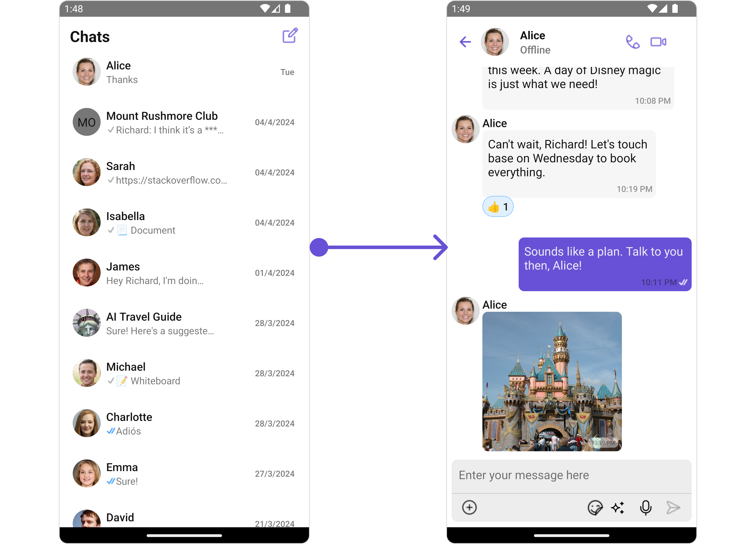This screenshot has height=544, width=756.
Task: Tap the compose new chat icon
Action: pos(290,36)
